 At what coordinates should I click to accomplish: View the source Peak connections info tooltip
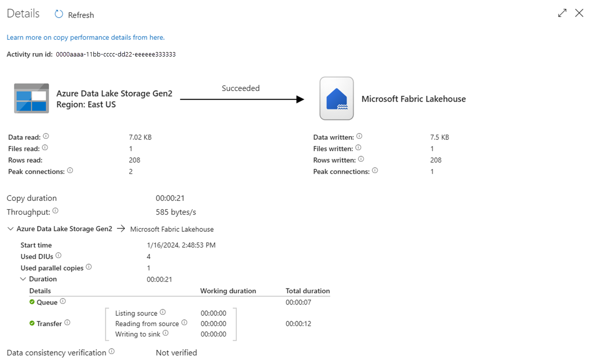[70, 170]
